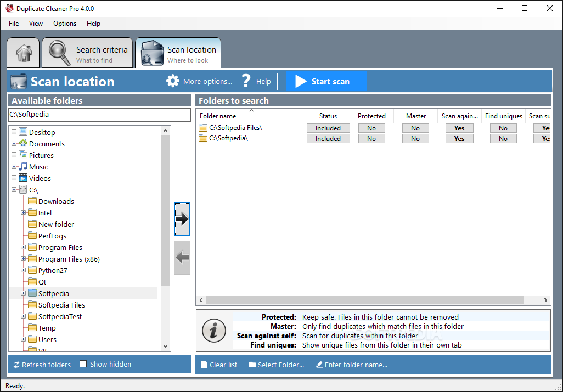This screenshot has width=563, height=392.
Task: Toggle Scan against self for C:\Softpedia\
Action: tap(459, 139)
